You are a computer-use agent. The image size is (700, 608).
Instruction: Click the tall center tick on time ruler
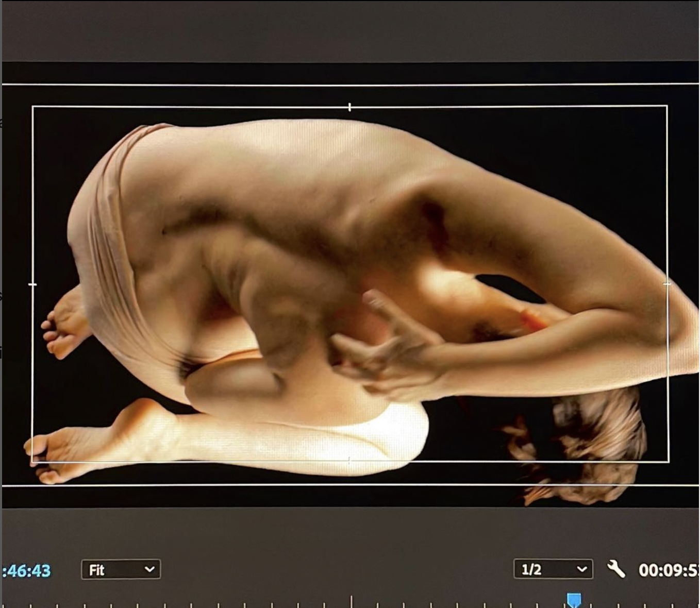[x=352, y=601]
